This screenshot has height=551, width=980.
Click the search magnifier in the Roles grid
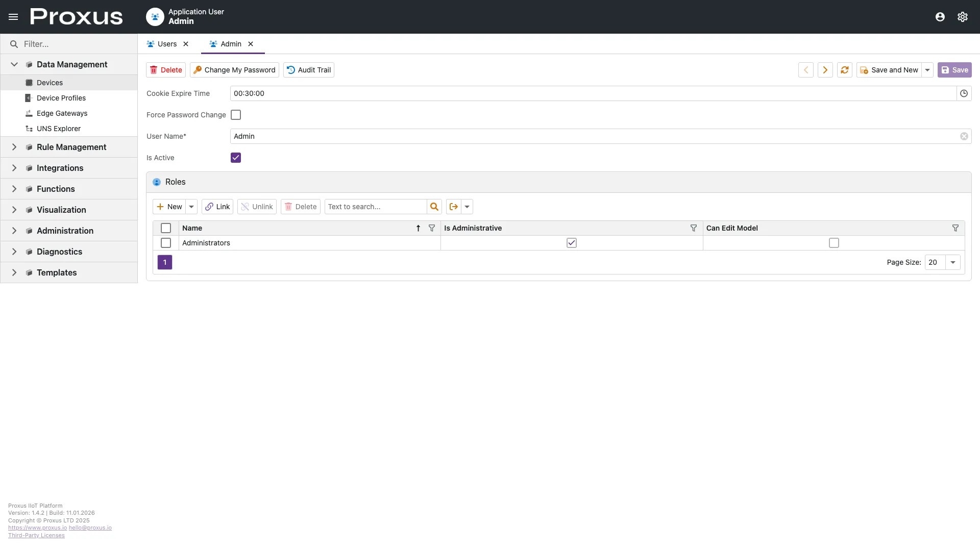[x=434, y=207]
